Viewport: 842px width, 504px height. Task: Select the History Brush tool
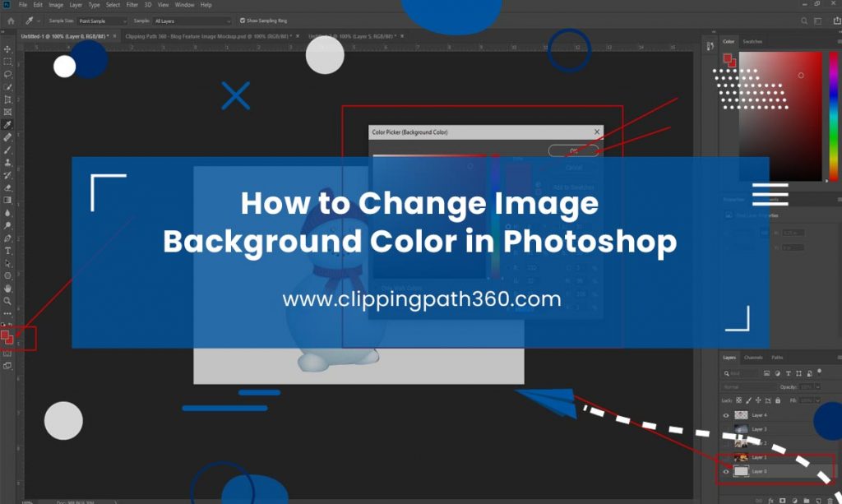tap(7, 175)
